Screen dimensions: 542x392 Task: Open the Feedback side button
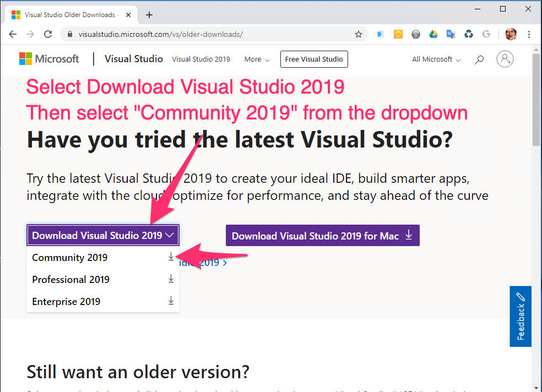pyautogui.click(x=520, y=317)
